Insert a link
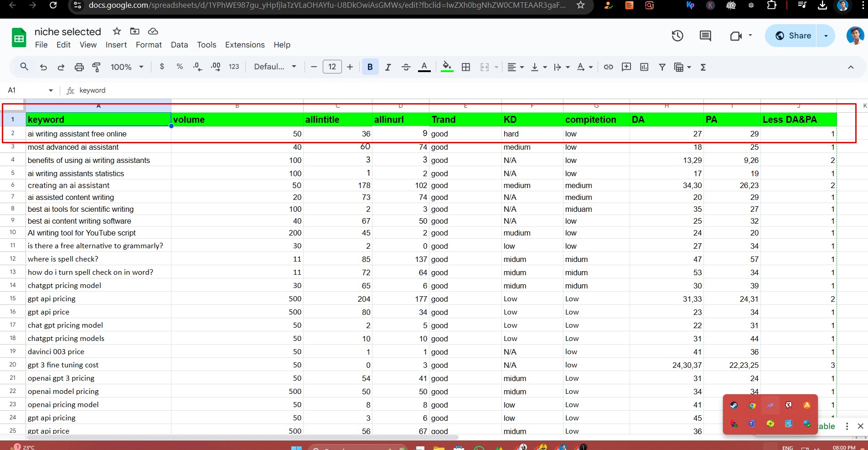This screenshot has height=450, width=868. click(x=608, y=67)
